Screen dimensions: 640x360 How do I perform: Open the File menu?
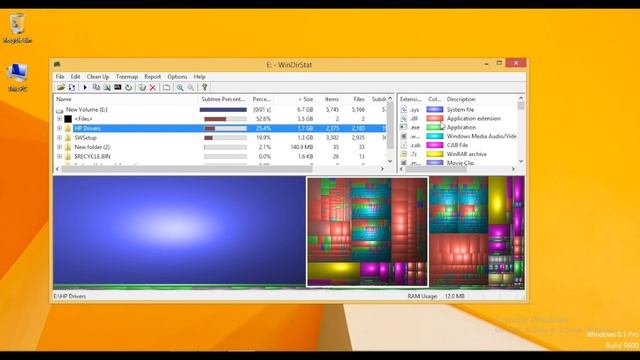60,77
